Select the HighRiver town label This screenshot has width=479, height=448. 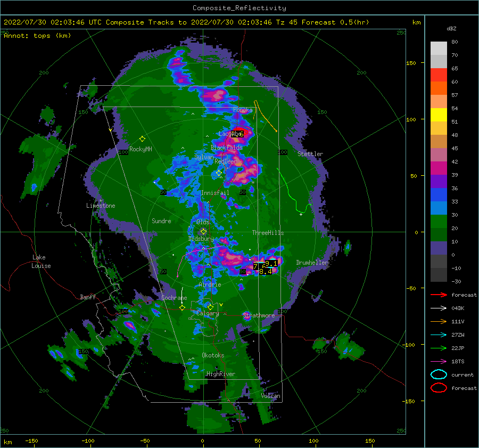point(220,374)
